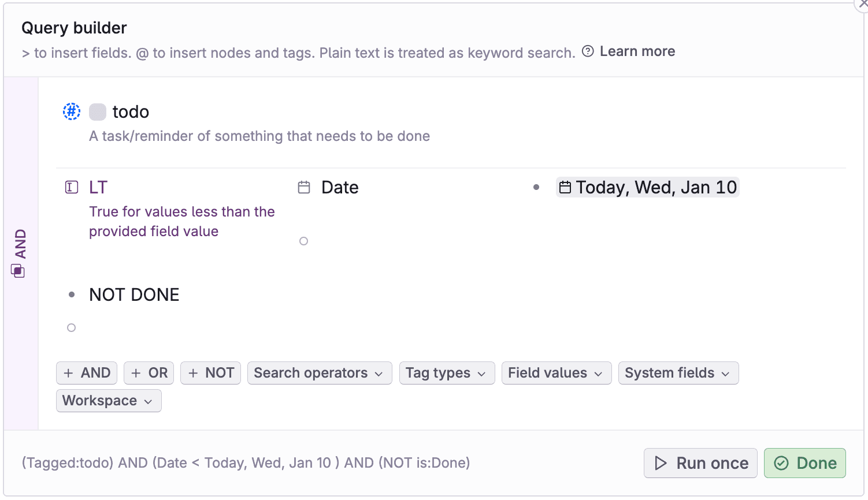The height and width of the screenshot is (500, 868).
Task: Select the Date field label
Action: click(340, 187)
